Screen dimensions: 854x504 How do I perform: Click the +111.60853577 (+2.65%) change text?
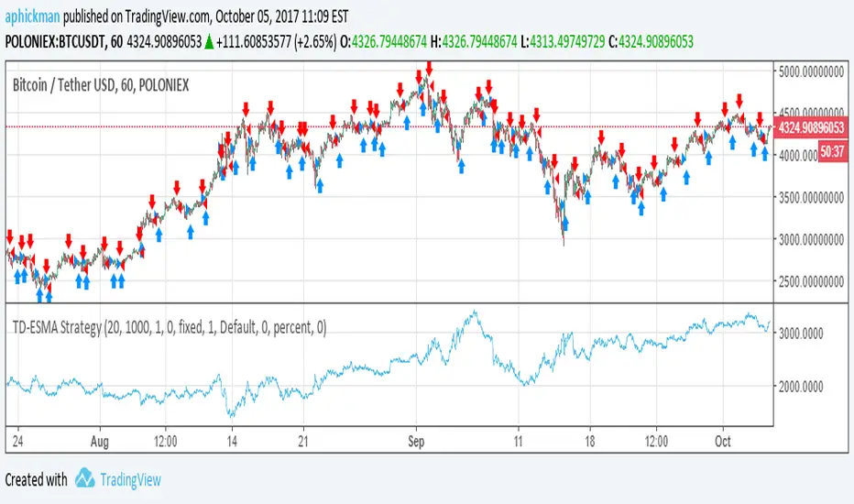tap(276, 42)
